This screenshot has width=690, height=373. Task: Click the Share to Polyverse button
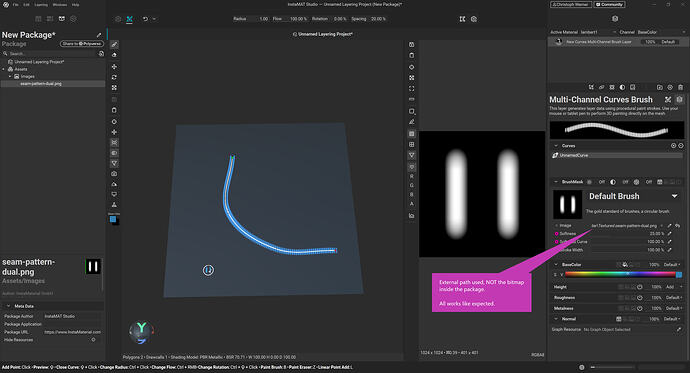click(82, 44)
